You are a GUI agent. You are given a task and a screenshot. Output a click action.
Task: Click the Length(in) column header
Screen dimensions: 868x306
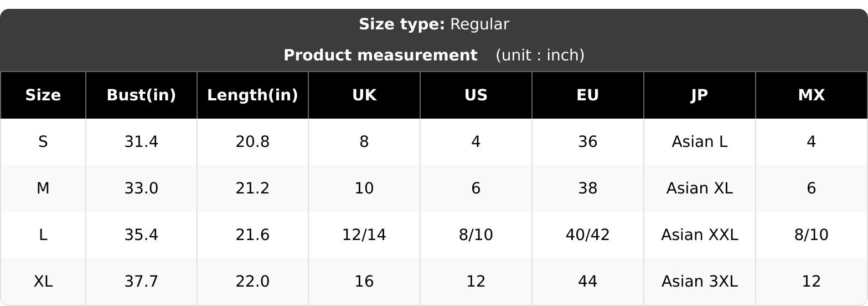tap(252, 95)
